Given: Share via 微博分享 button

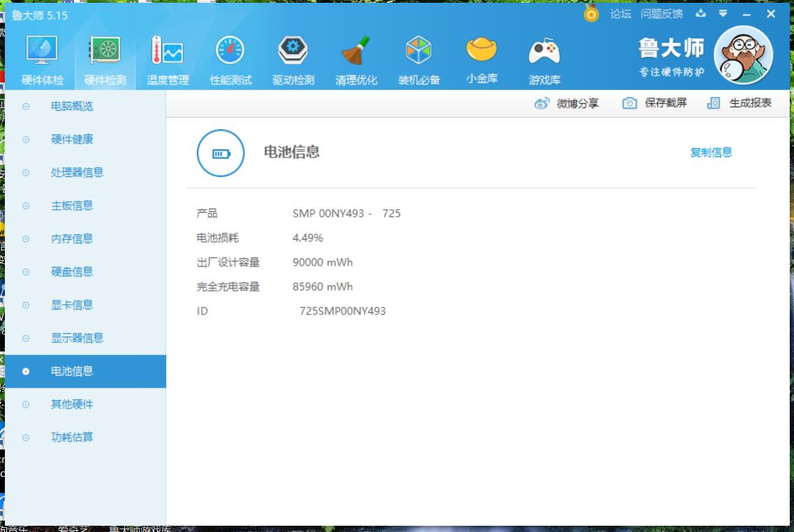Looking at the screenshot, I should (x=567, y=103).
